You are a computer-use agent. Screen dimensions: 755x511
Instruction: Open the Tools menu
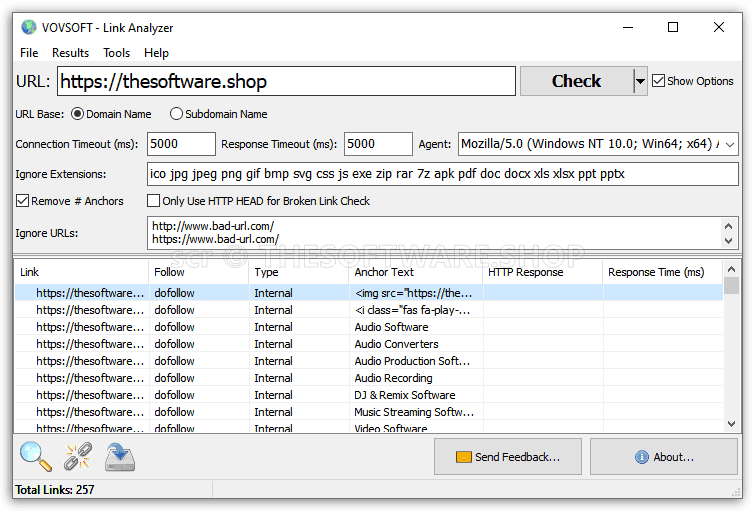117,52
